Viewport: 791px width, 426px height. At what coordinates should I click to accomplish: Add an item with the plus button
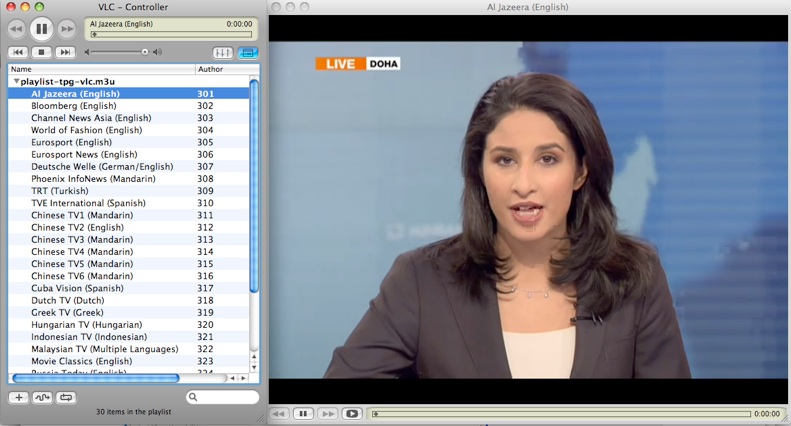18,397
